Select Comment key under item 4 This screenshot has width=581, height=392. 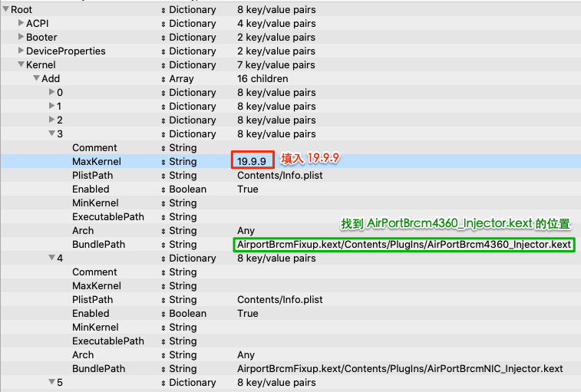(x=94, y=272)
